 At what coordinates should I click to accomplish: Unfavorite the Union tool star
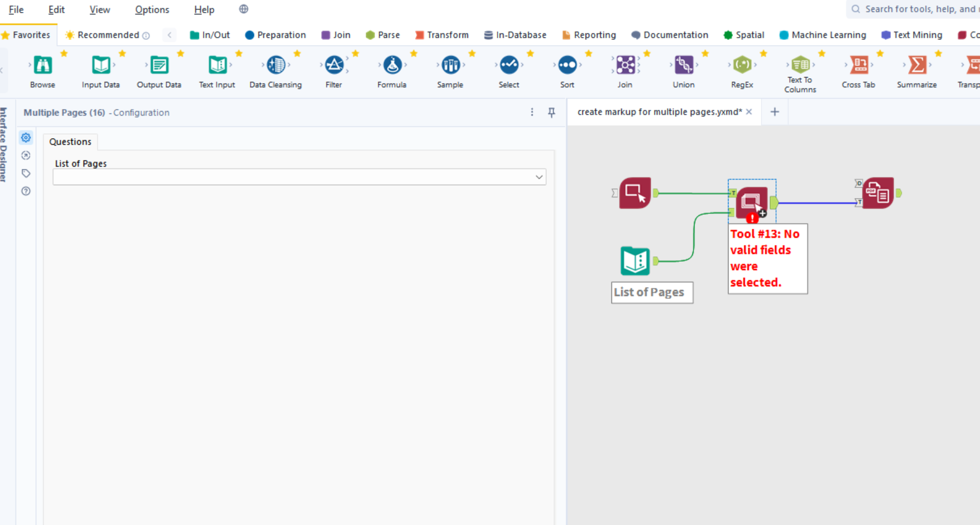[x=705, y=53]
